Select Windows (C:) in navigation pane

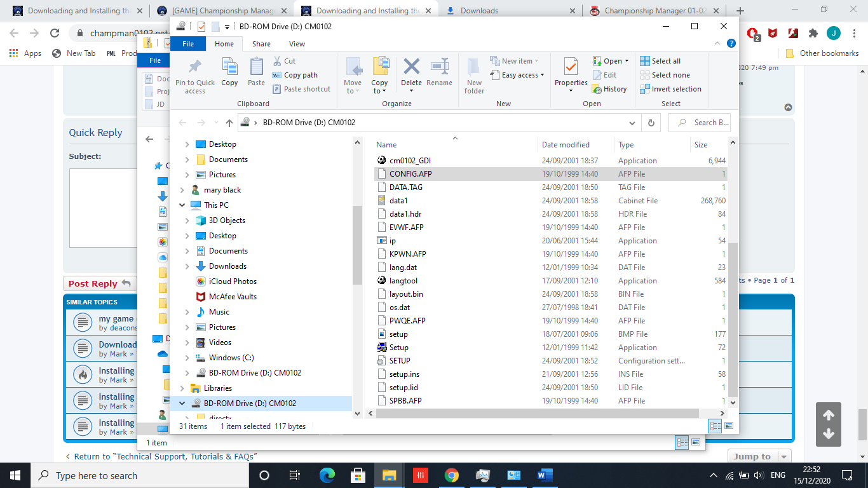tap(231, 358)
